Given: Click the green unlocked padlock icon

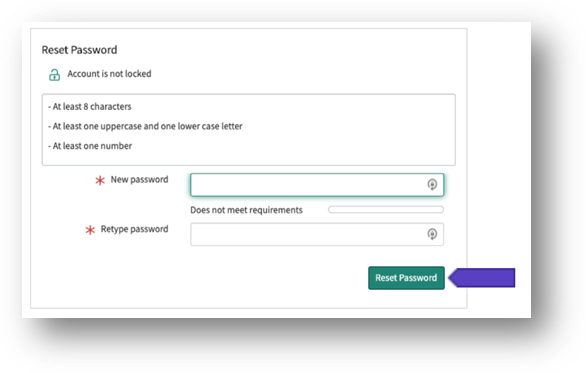Looking at the screenshot, I should tap(55, 75).
